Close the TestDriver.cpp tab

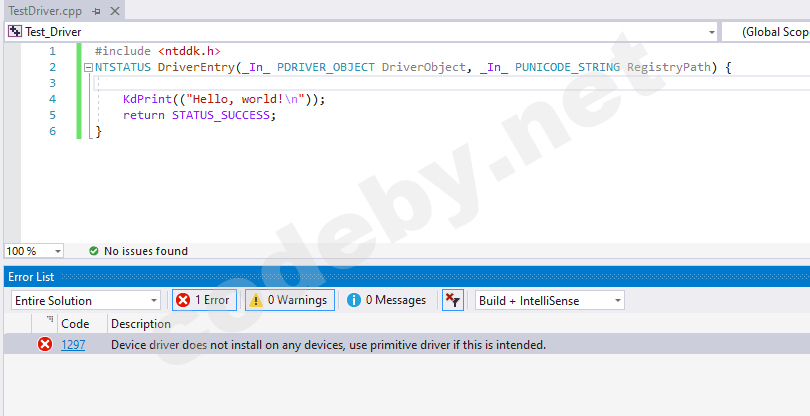tap(113, 10)
